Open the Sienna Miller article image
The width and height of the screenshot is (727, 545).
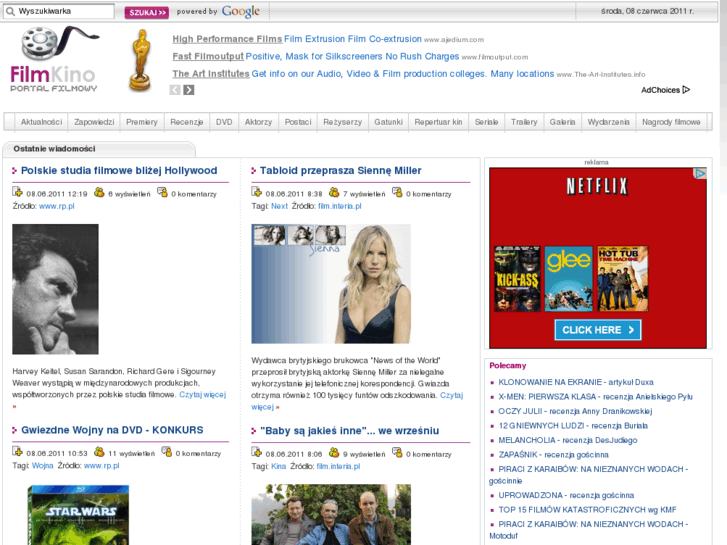point(331,284)
